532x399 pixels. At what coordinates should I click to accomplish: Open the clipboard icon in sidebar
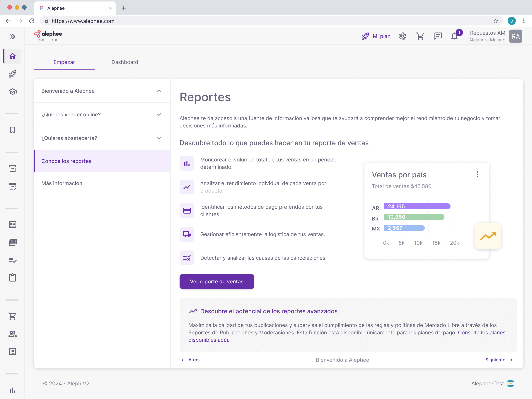[13, 277]
